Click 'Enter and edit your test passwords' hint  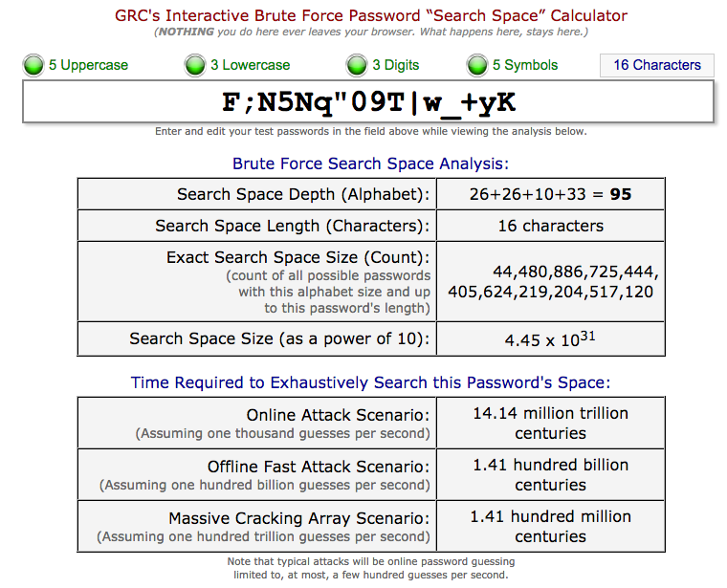[371, 131]
